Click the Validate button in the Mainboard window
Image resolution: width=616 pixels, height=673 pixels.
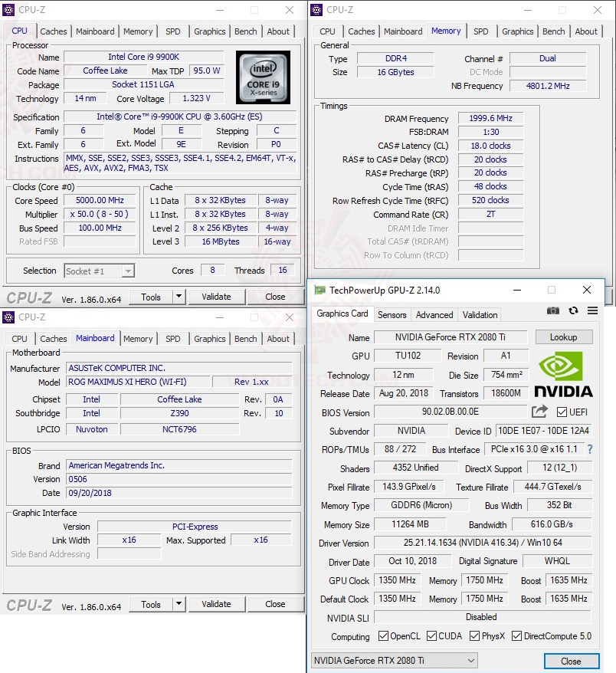[216, 604]
